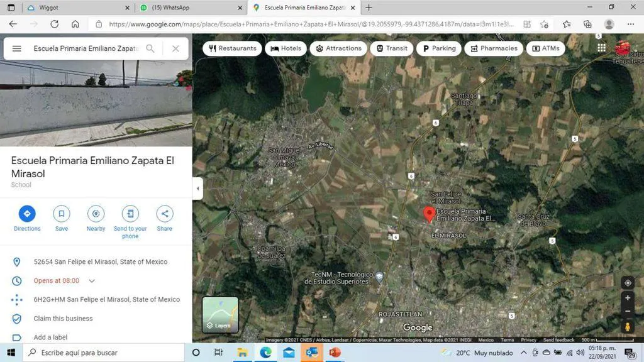Click the Send to your phone icon

pos(130,214)
